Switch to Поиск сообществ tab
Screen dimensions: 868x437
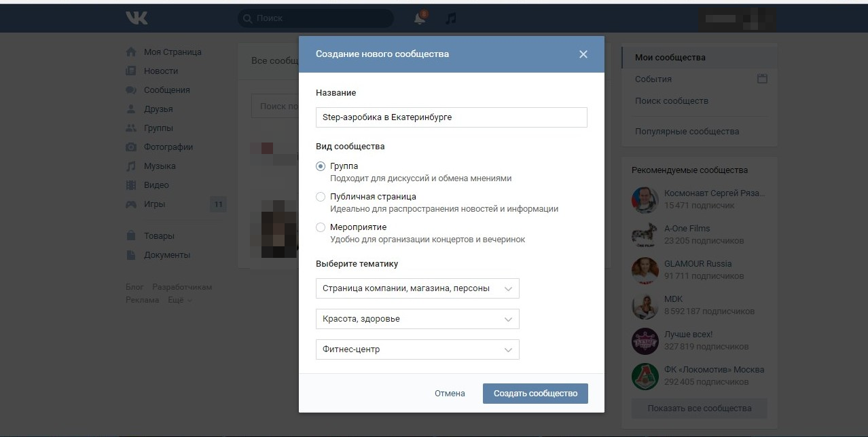pyautogui.click(x=671, y=101)
